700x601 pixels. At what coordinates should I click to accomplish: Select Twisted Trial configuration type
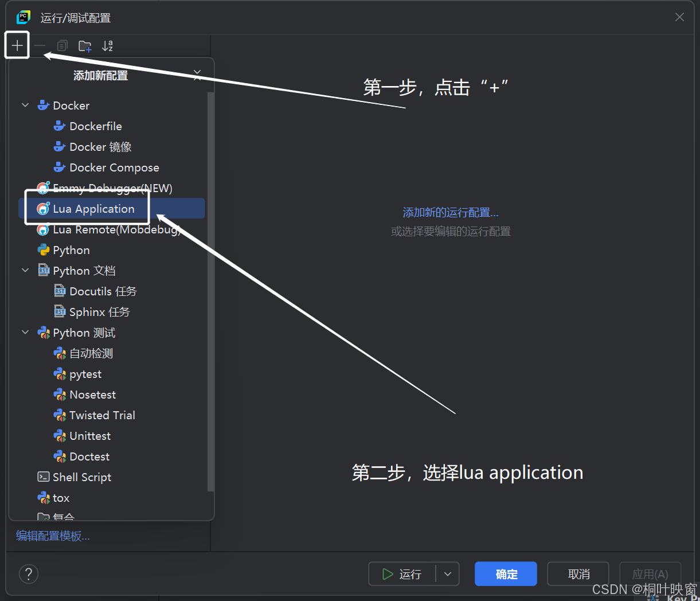click(x=112, y=415)
